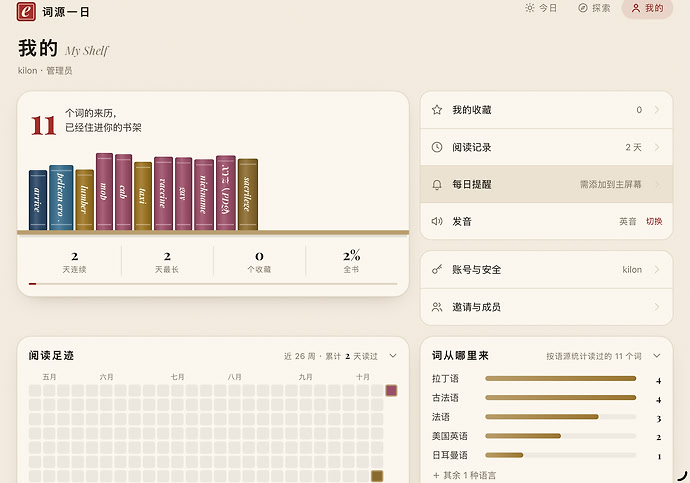
Task: Click the book progress bar
Action: 213,284
